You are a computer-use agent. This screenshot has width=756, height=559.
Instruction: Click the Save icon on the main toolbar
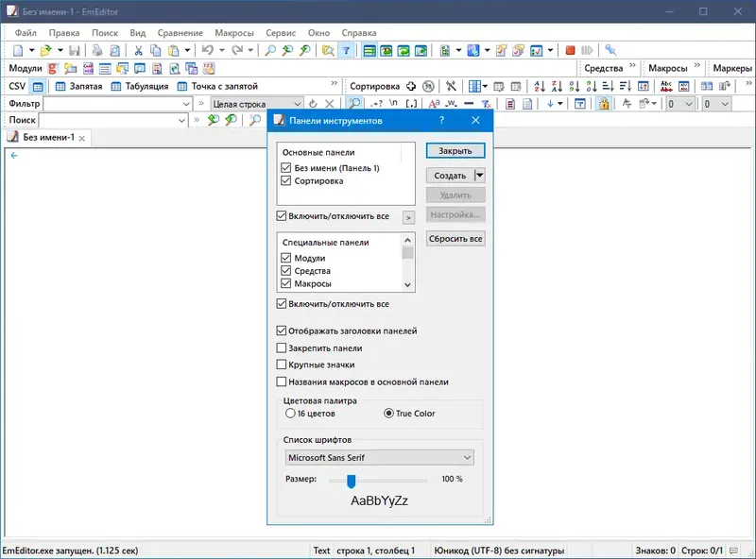point(74,48)
